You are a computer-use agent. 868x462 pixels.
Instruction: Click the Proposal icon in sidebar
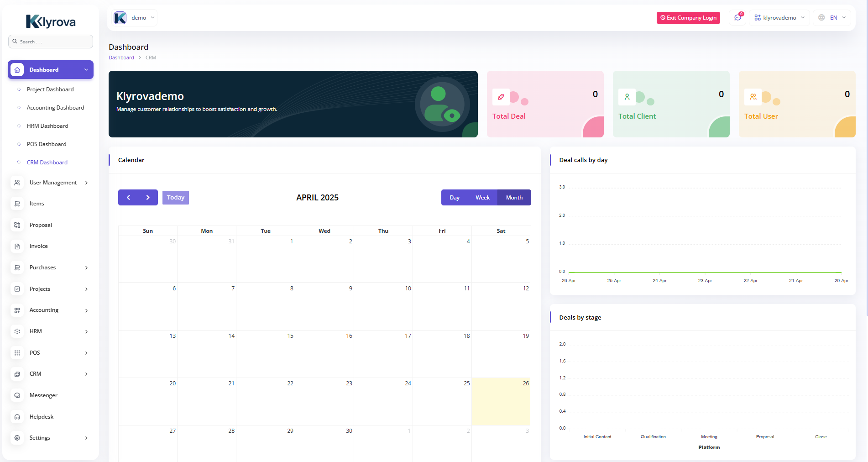tap(17, 225)
